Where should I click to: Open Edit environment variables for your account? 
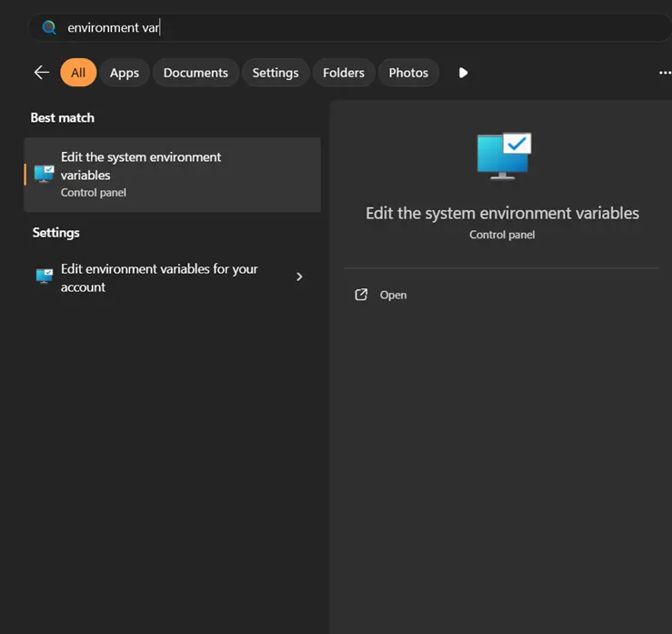point(172,277)
